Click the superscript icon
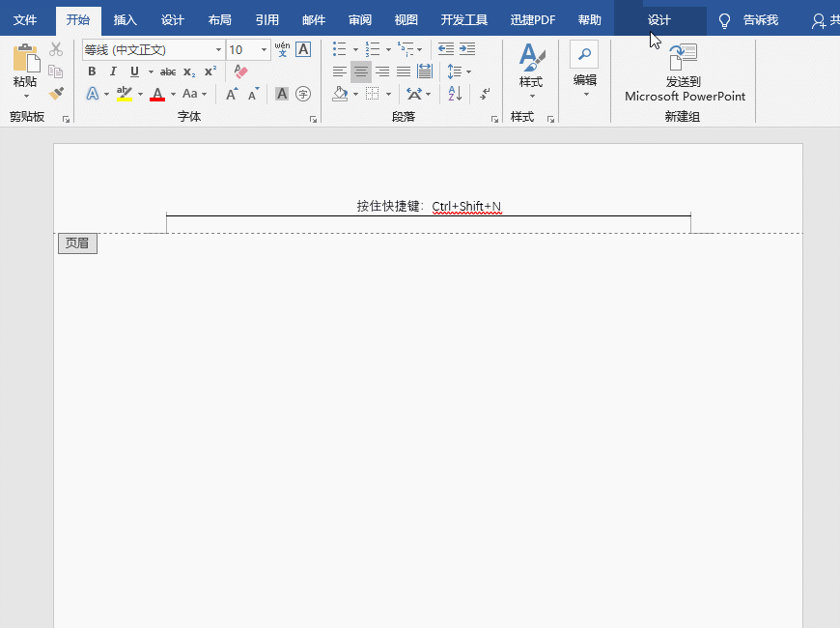The width and height of the screenshot is (840, 628). pyautogui.click(x=210, y=71)
